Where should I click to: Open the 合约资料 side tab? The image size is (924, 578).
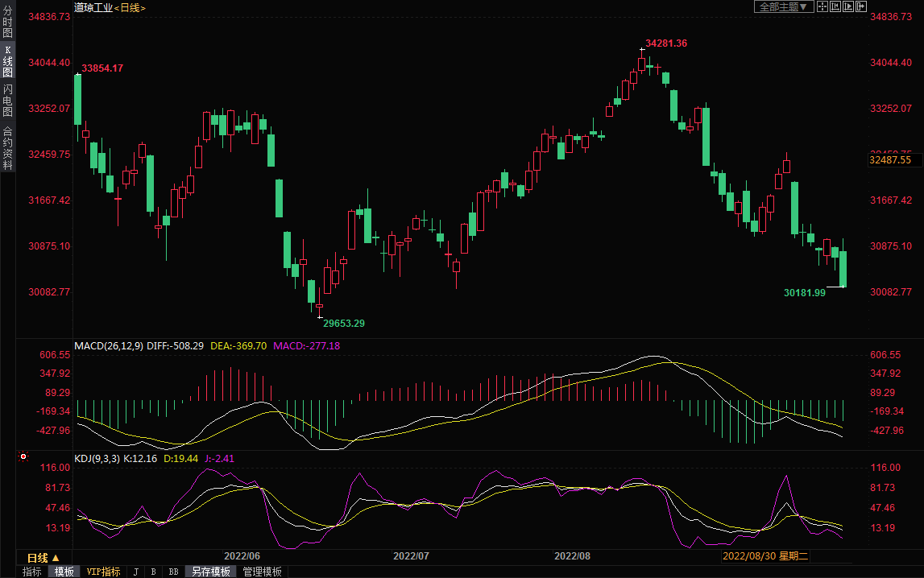[7, 148]
